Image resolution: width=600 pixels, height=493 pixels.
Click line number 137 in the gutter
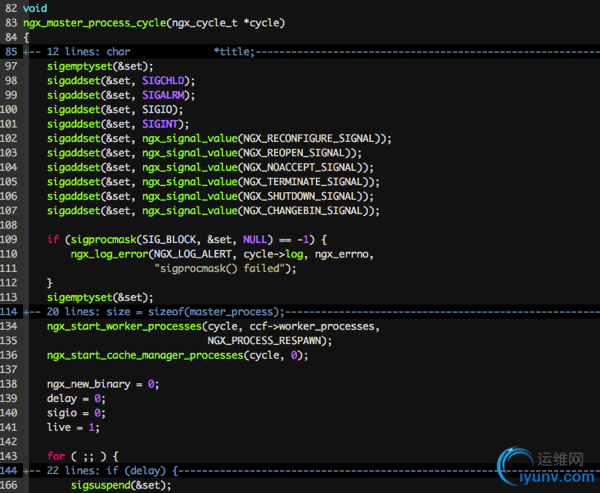[9, 370]
